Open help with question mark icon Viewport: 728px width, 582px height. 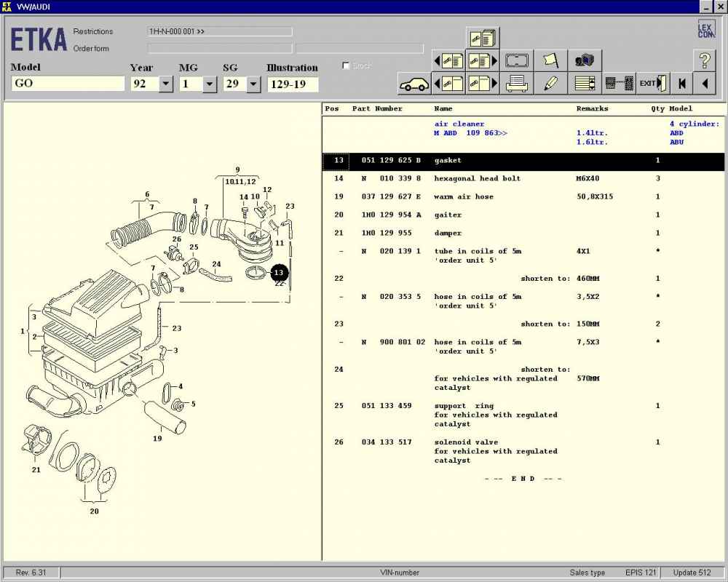pyautogui.click(x=705, y=61)
